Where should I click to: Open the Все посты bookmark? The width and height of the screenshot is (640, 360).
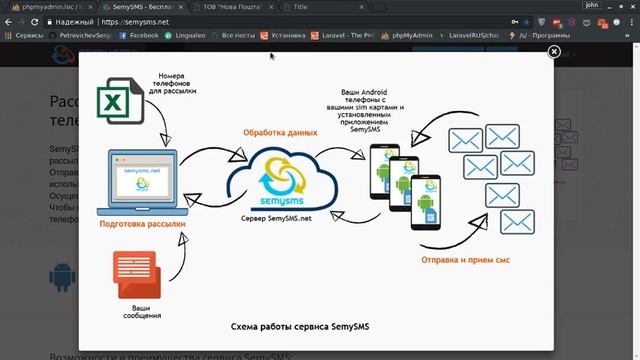tap(233, 36)
